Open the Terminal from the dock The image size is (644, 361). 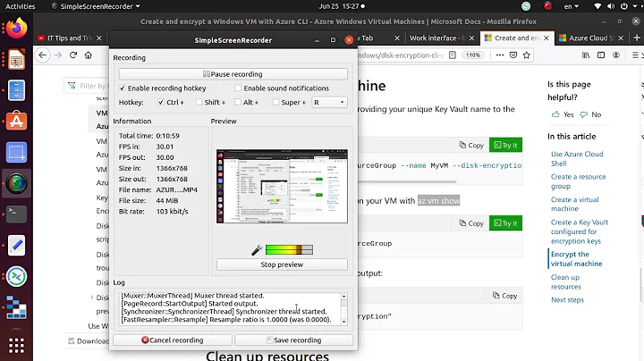[16, 214]
